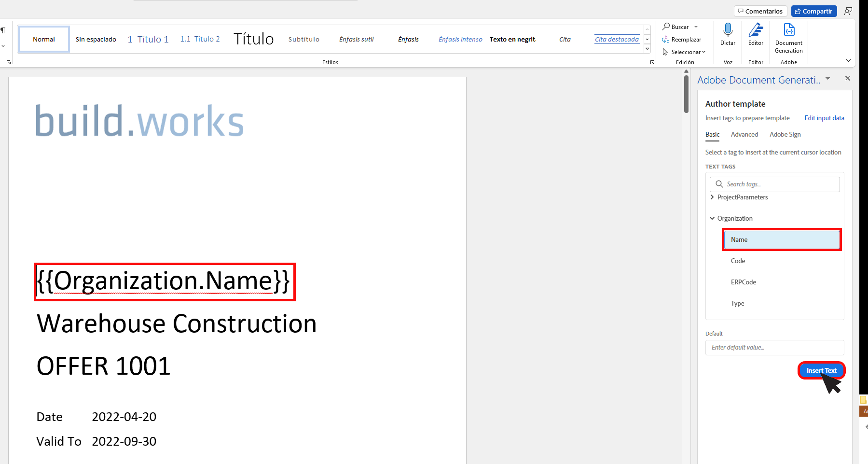
Task: Apply the Subtítulo style
Action: pyautogui.click(x=304, y=39)
